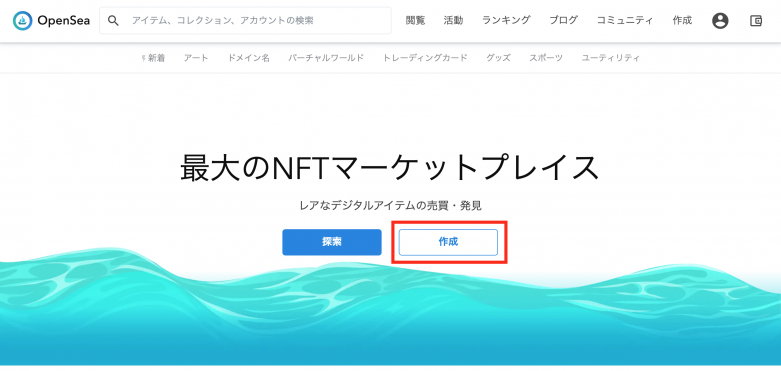Click the icon beside 新着
Image resolution: width=781 pixels, height=371 pixels.
pyautogui.click(x=144, y=58)
